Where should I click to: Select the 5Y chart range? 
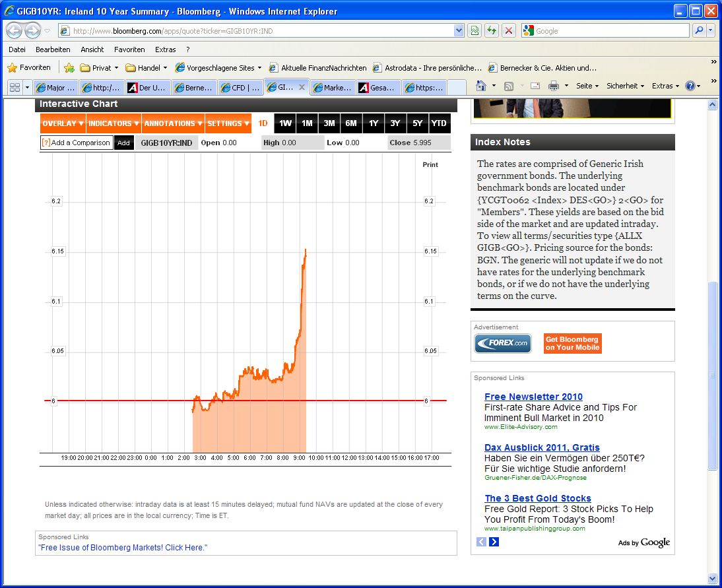tap(418, 123)
